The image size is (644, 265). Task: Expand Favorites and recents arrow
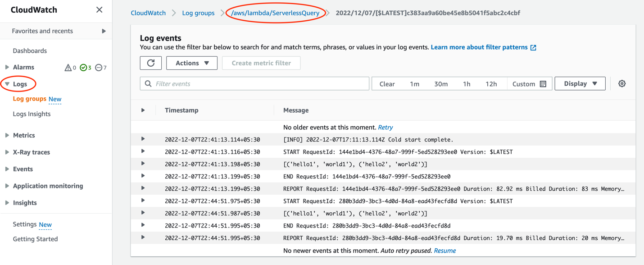[104, 31]
